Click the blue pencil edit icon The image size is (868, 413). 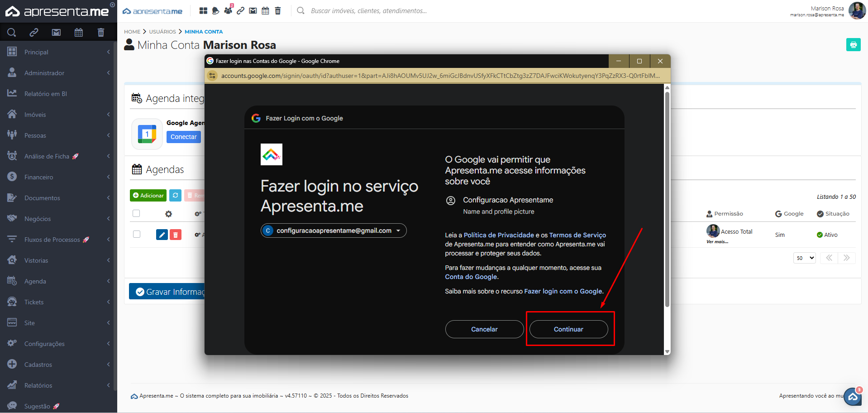162,235
